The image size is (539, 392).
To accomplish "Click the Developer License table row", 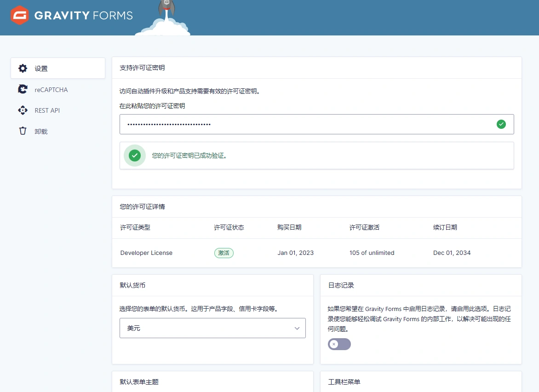I will click(146, 253).
